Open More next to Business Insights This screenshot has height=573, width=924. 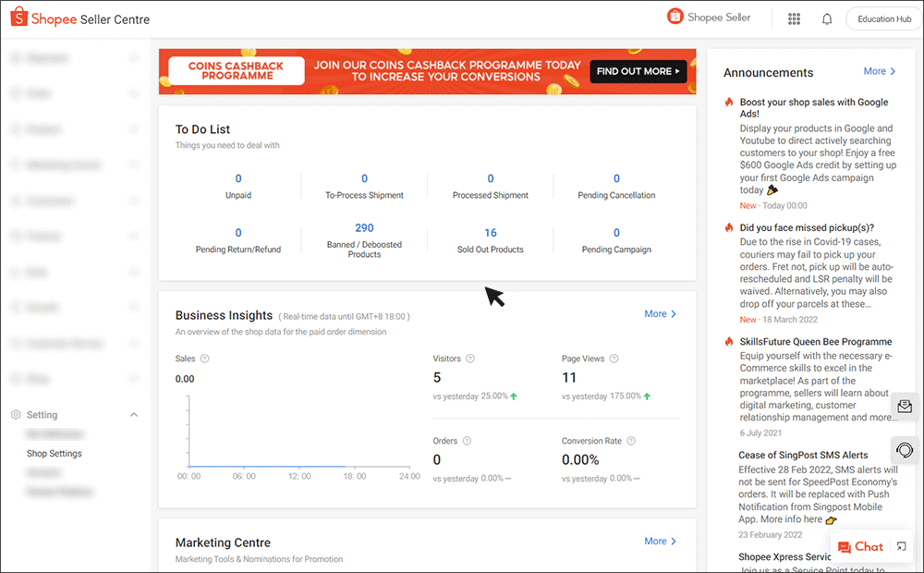(x=660, y=313)
